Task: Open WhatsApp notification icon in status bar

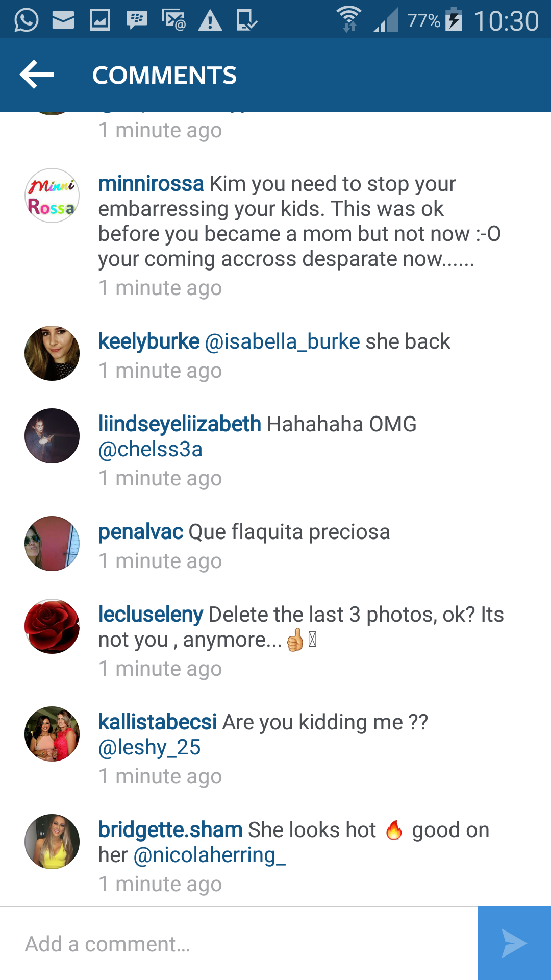Action: [x=26, y=20]
